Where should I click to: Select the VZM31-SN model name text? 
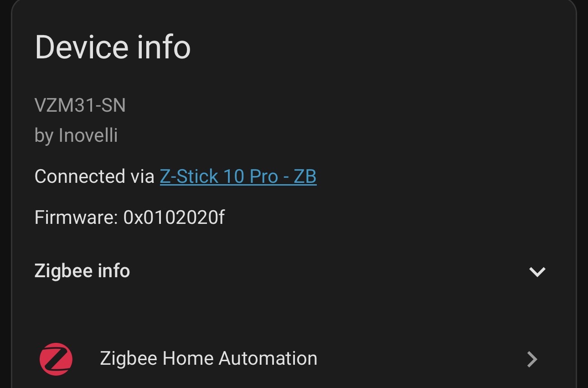pyautogui.click(x=80, y=106)
